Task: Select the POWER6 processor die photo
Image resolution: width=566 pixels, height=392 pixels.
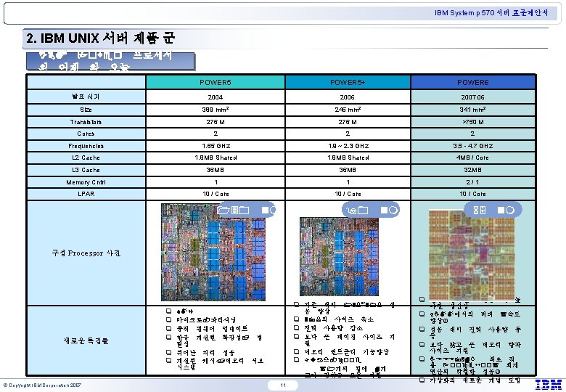Action: point(472,255)
